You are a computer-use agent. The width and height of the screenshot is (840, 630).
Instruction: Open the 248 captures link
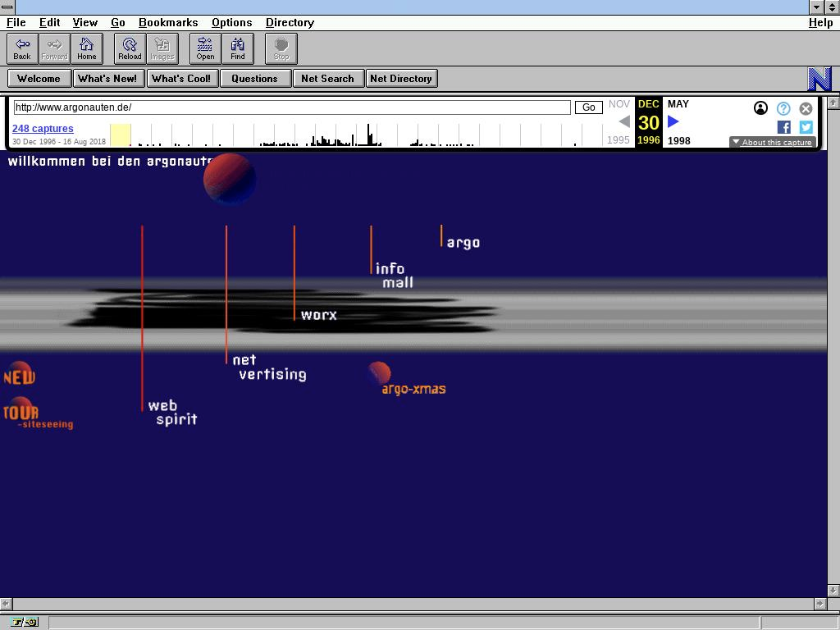coord(43,129)
